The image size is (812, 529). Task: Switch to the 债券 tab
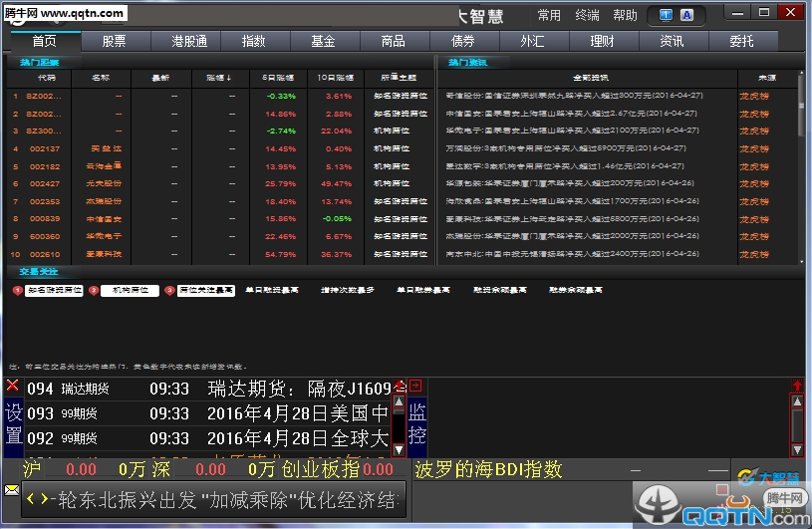pos(463,41)
